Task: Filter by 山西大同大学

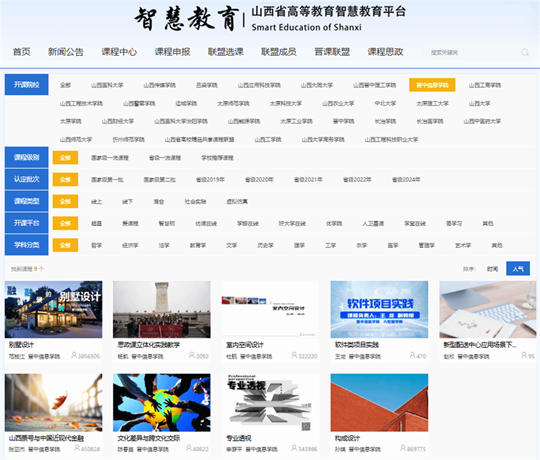Action: click(316, 85)
